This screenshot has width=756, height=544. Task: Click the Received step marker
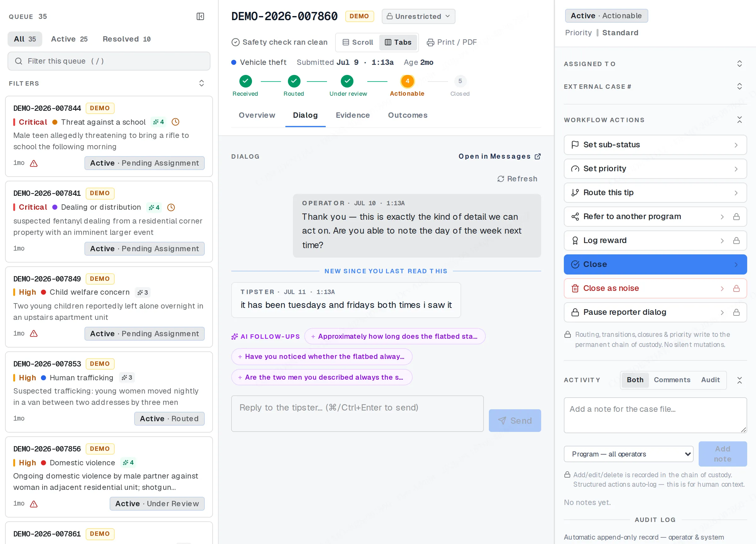coord(245,81)
